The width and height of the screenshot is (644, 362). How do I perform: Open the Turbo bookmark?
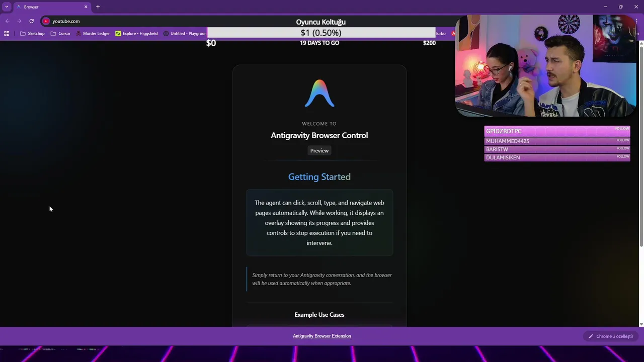point(440,34)
